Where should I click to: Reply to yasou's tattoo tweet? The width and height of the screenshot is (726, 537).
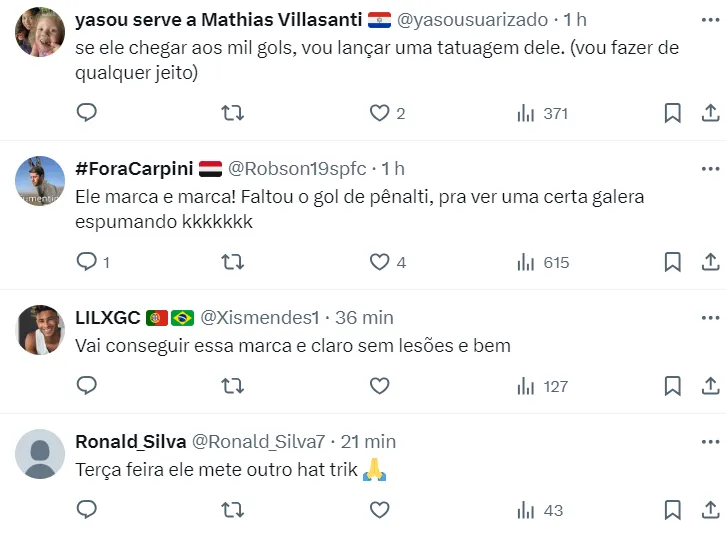(x=87, y=113)
